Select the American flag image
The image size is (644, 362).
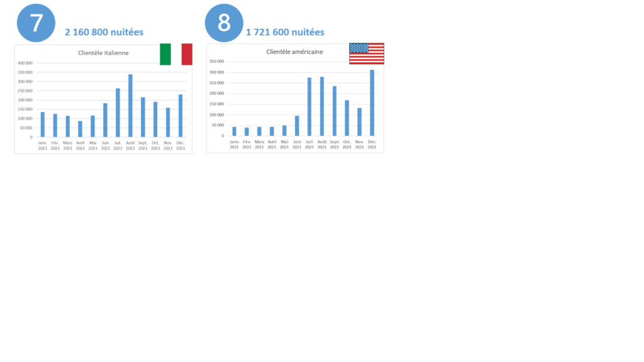pyautogui.click(x=367, y=53)
